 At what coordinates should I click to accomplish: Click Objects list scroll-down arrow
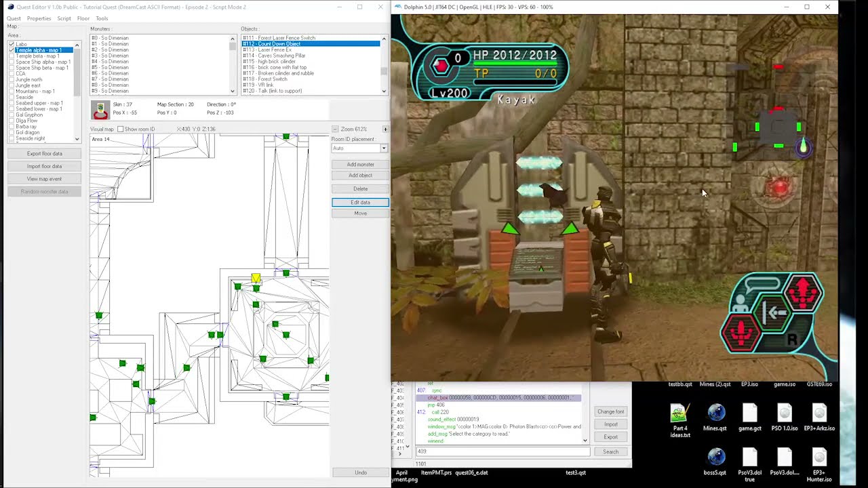pos(384,91)
